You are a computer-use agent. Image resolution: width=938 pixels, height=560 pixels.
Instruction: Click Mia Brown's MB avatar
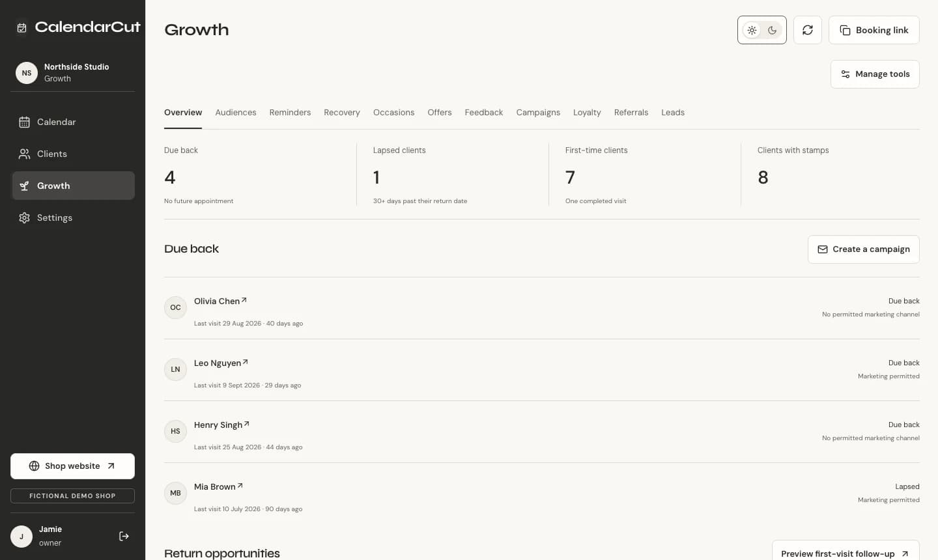click(175, 493)
